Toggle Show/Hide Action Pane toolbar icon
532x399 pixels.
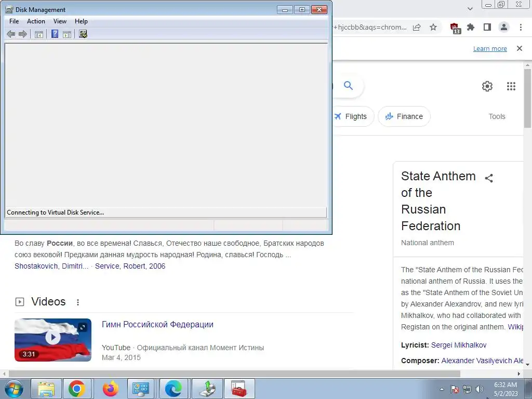(x=67, y=34)
